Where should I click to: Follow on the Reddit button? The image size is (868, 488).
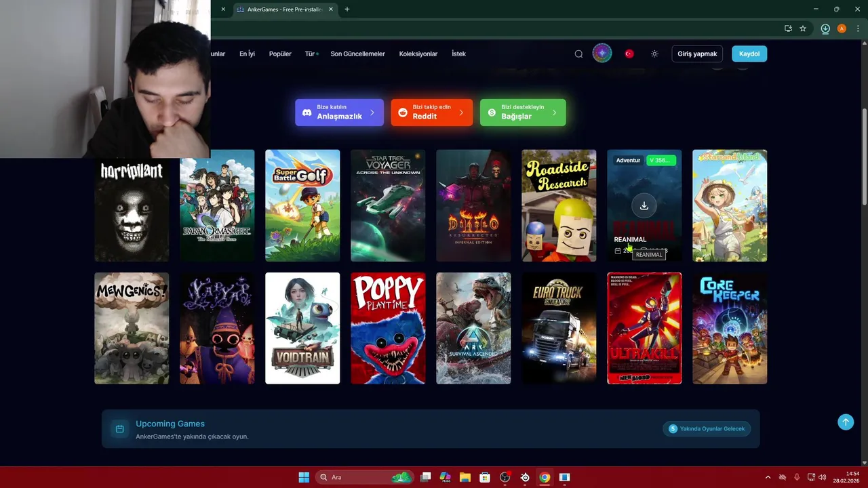pos(431,113)
